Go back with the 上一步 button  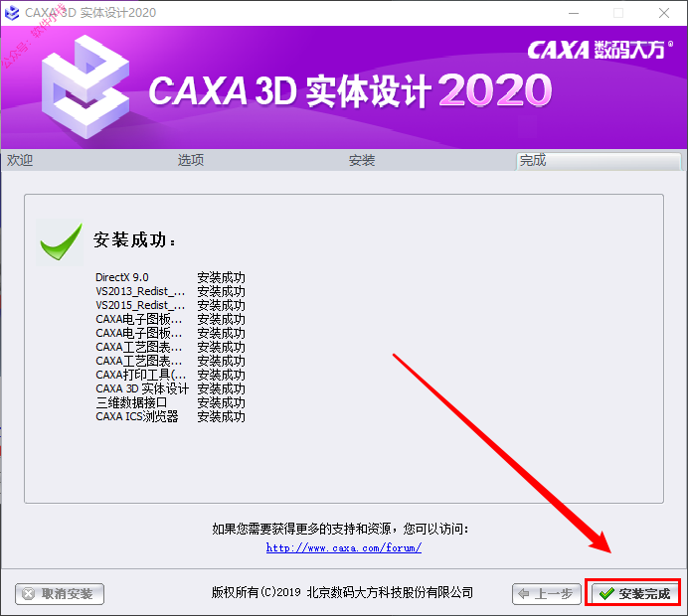click(x=546, y=593)
